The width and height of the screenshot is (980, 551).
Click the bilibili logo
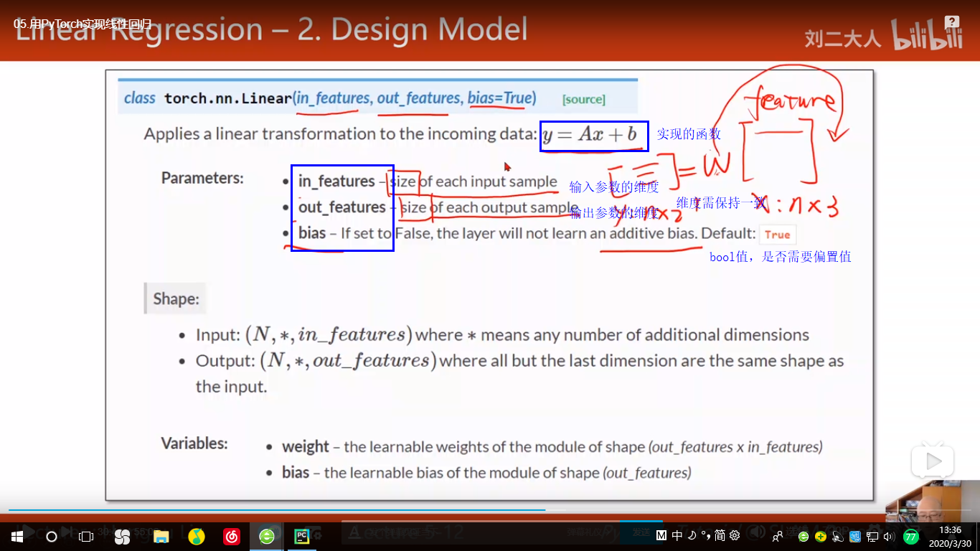click(x=927, y=34)
